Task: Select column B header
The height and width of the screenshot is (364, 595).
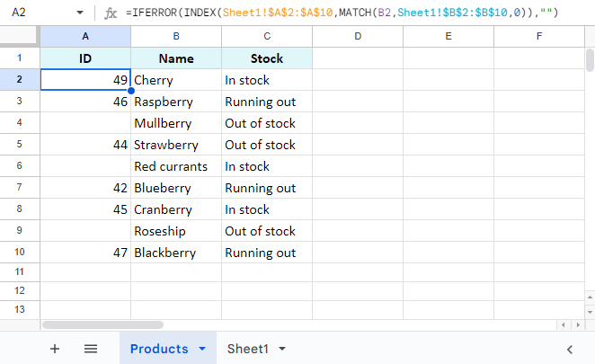Action: [176, 37]
